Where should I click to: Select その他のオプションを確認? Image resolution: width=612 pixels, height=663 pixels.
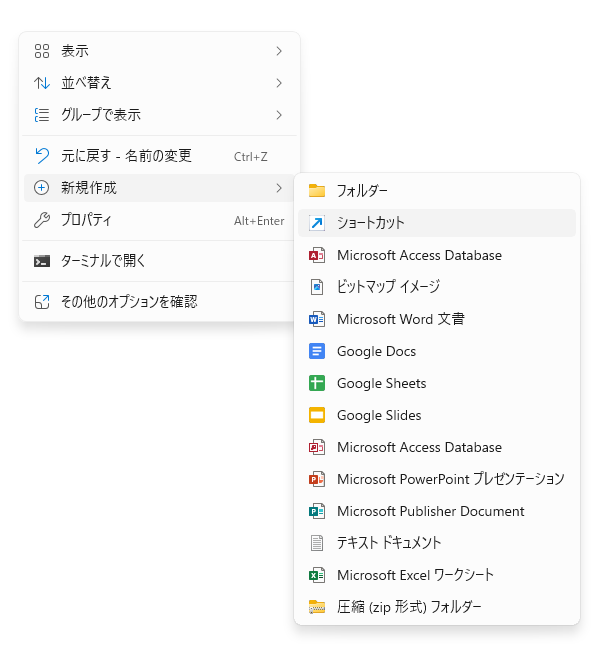129,301
